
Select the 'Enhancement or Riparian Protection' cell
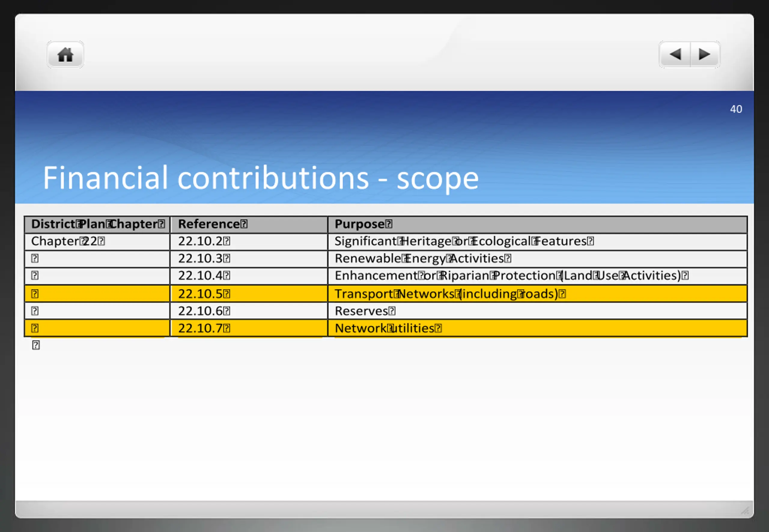pos(511,276)
